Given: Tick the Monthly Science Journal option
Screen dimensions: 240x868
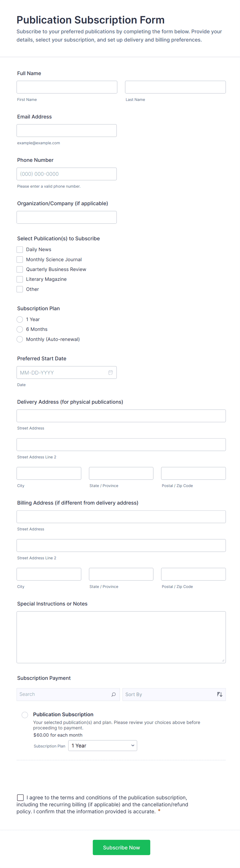Looking at the screenshot, I should click(20, 259).
